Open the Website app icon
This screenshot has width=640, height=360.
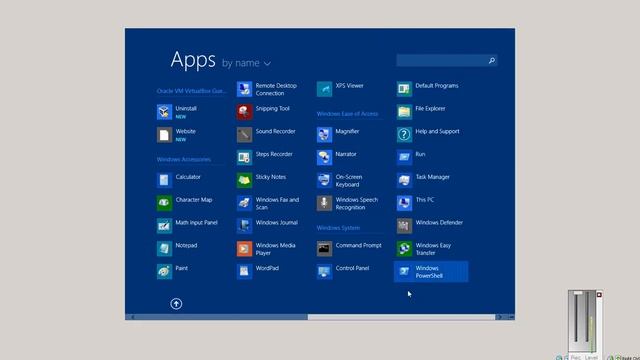point(164,135)
